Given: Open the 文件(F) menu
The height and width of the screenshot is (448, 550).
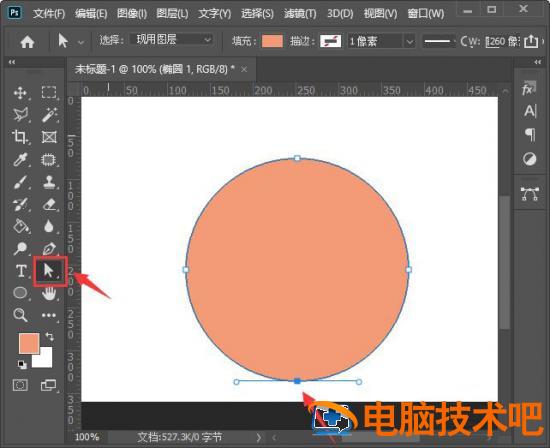Looking at the screenshot, I should 49,14.
